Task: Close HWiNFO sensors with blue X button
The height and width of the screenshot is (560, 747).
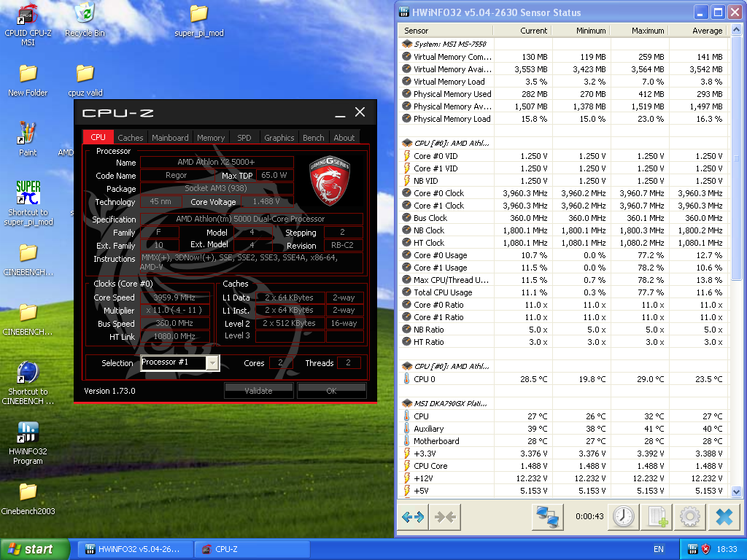Action: click(x=724, y=517)
